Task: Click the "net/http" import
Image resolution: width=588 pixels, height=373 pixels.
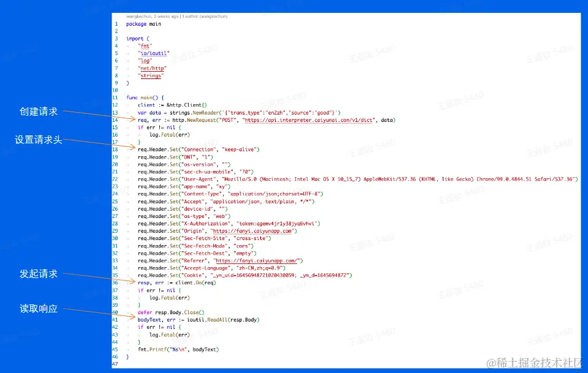Action: pyautogui.click(x=153, y=68)
